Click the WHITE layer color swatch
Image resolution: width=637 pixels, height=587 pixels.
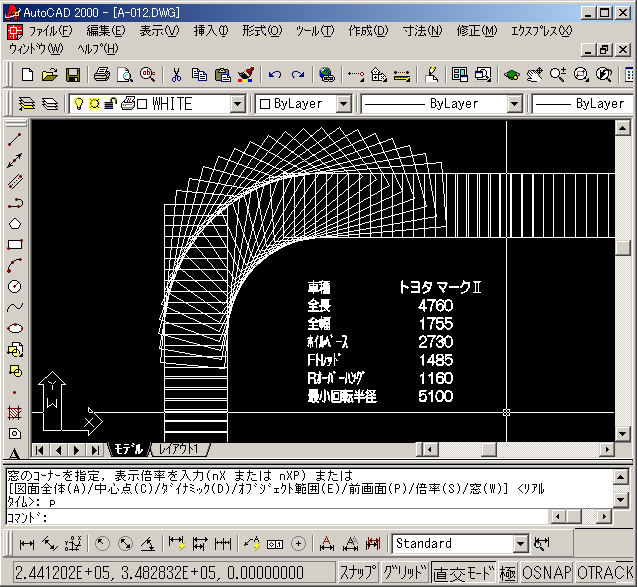pos(142,104)
